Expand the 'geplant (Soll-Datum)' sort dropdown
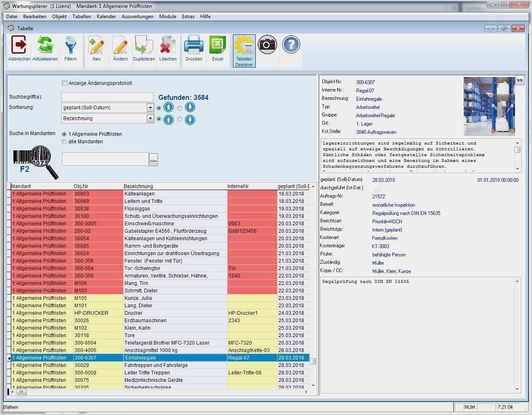The width and height of the screenshot is (532, 415). 150,108
